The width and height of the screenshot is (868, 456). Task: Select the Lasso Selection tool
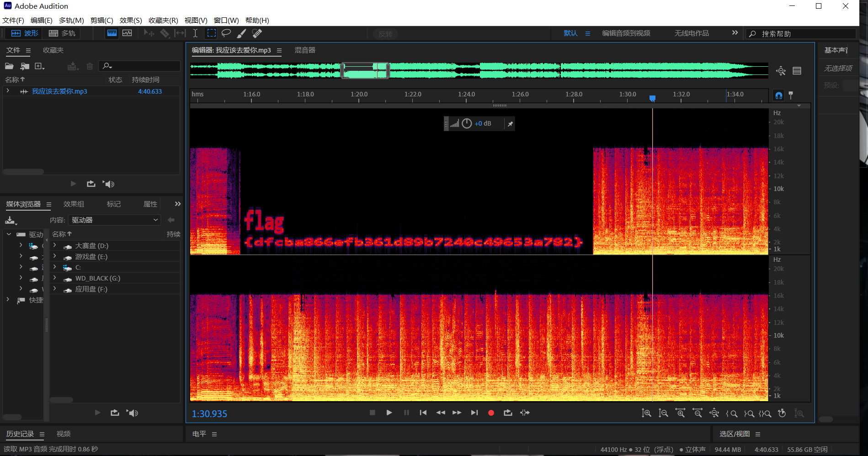[226, 33]
